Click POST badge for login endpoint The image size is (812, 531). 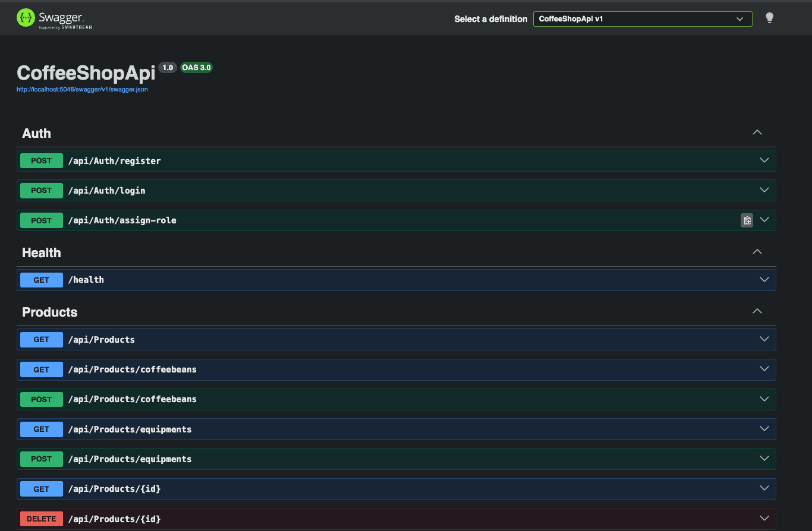point(42,191)
